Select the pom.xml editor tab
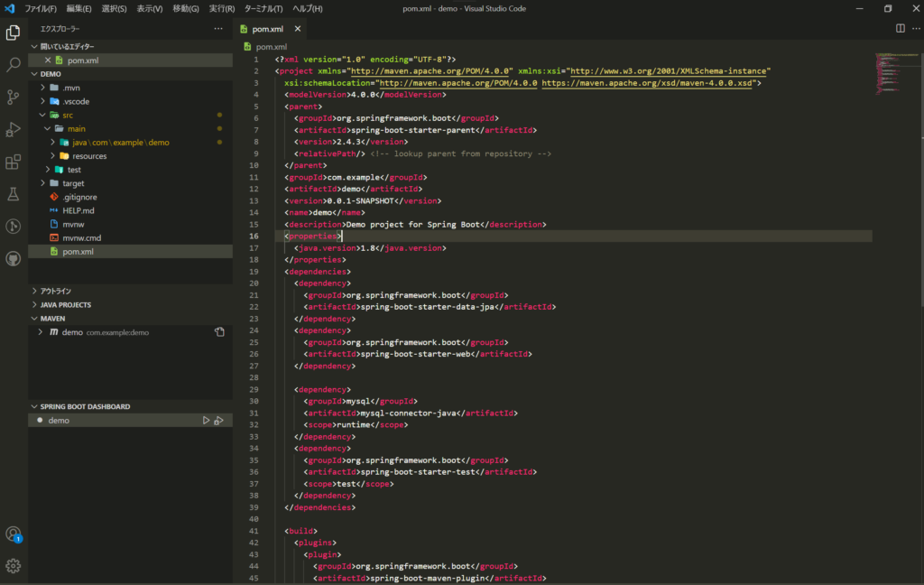924x585 pixels. tap(267, 29)
